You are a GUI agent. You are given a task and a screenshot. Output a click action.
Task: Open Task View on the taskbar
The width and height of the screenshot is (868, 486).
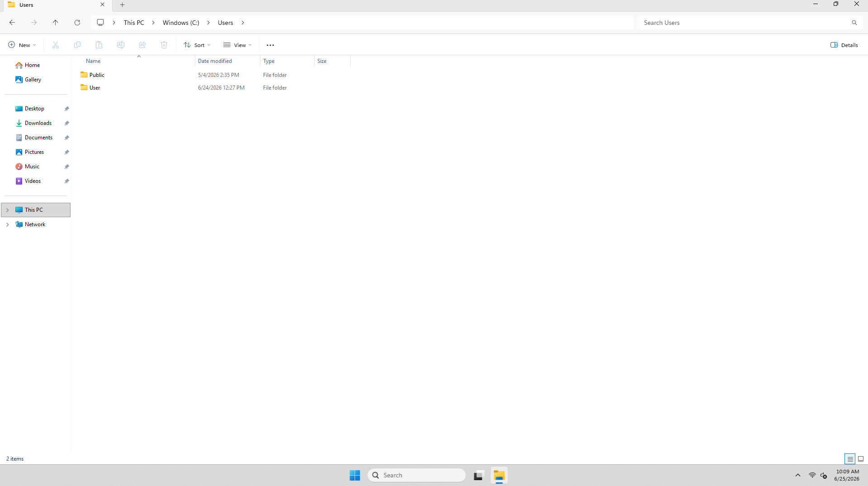pyautogui.click(x=478, y=475)
